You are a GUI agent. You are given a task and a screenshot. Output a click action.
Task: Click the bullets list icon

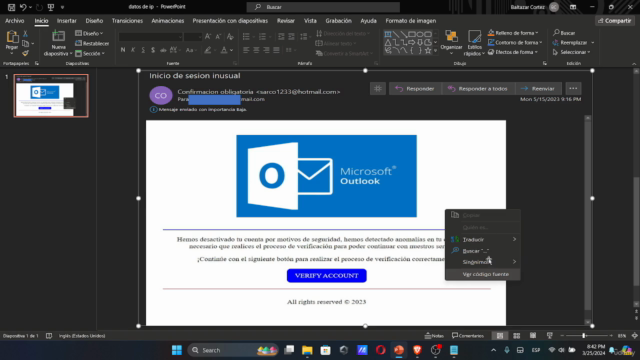point(246,37)
